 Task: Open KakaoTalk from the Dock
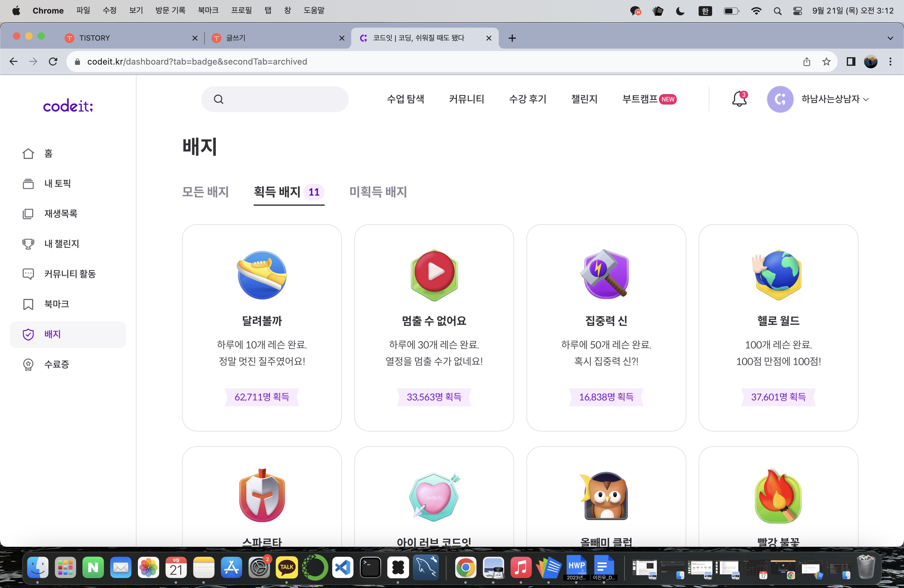point(286,568)
